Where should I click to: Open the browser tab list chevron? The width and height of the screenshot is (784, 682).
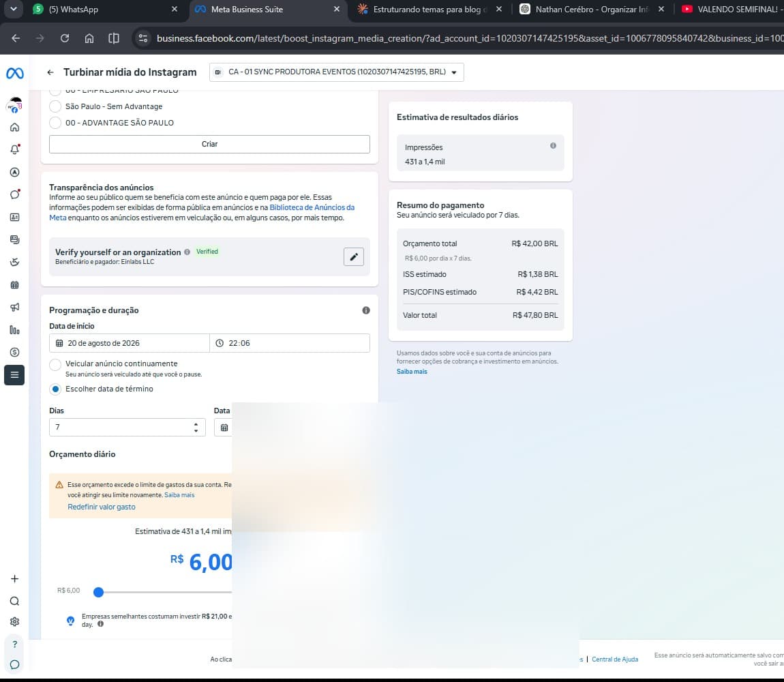(x=14, y=9)
